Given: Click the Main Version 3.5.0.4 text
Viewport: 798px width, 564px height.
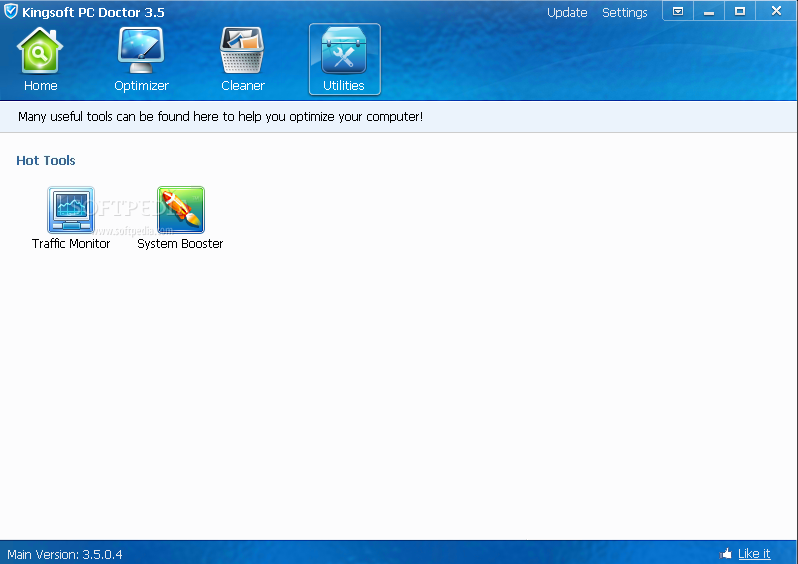Looking at the screenshot, I should point(65,554).
